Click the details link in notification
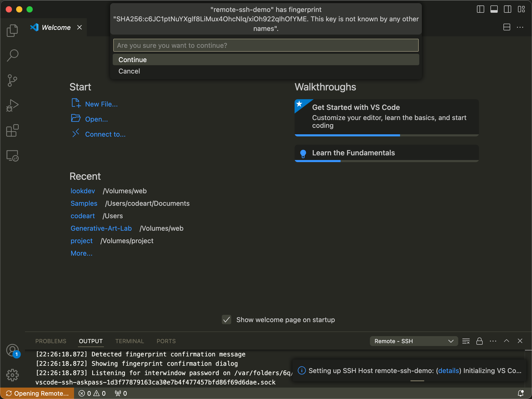The width and height of the screenshot is (532, 399). (448, 371)
